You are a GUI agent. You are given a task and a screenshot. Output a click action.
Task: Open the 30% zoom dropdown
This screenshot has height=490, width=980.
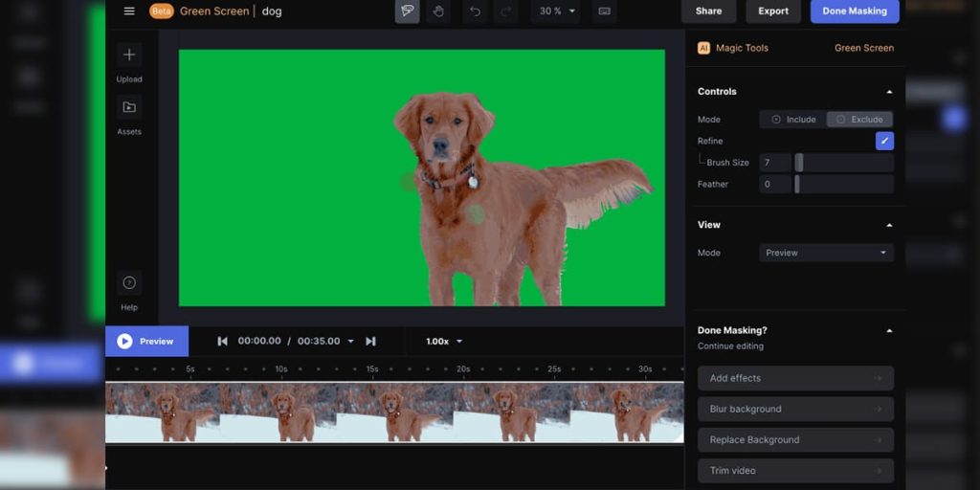click(557, 11)
